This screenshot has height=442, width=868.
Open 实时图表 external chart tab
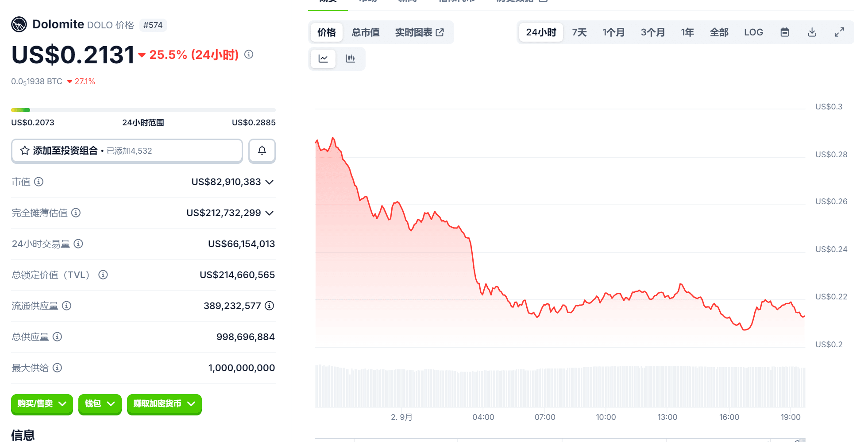(x=419, y=32)
